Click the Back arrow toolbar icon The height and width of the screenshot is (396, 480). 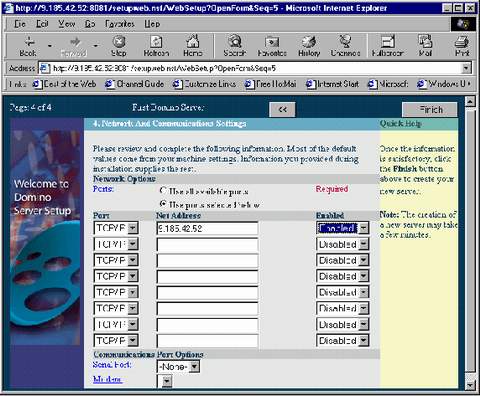pyautogui.click(x=29, y=42)
